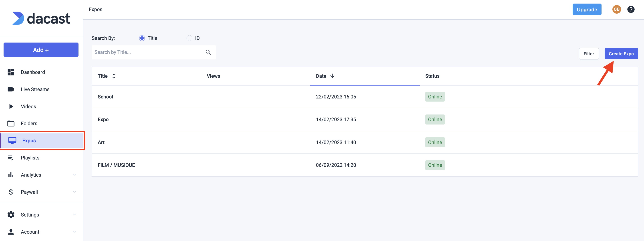644x241 pixels.
Task: Open the FILM / MUSIQUE expo row
Action: (365, 165)
